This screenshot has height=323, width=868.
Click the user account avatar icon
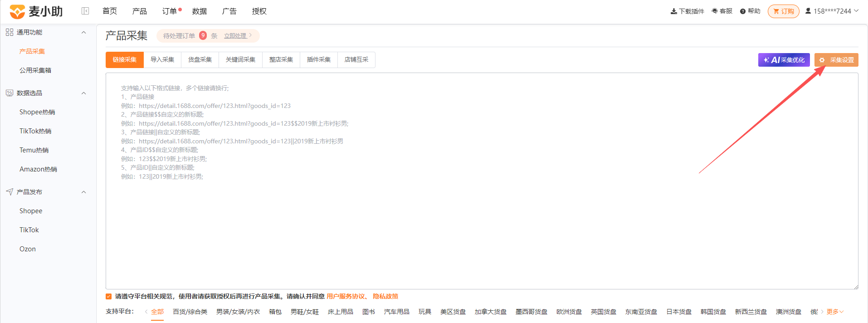[808, 11]
